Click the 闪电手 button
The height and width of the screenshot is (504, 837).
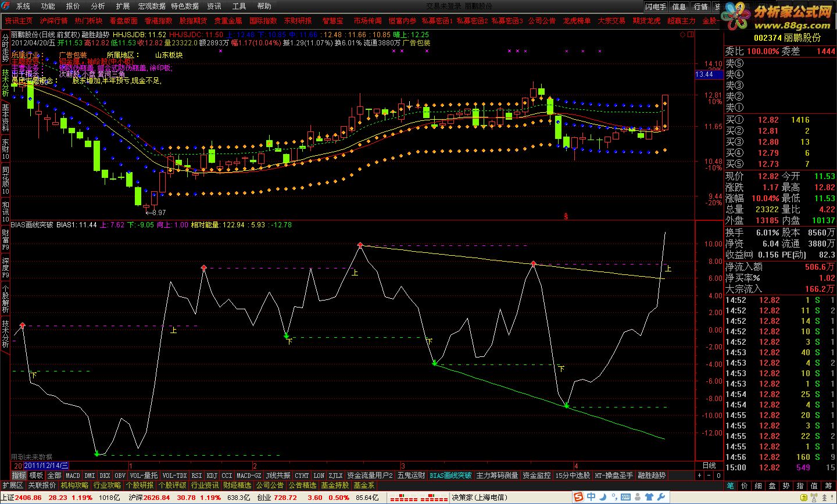tap(656, 7)
